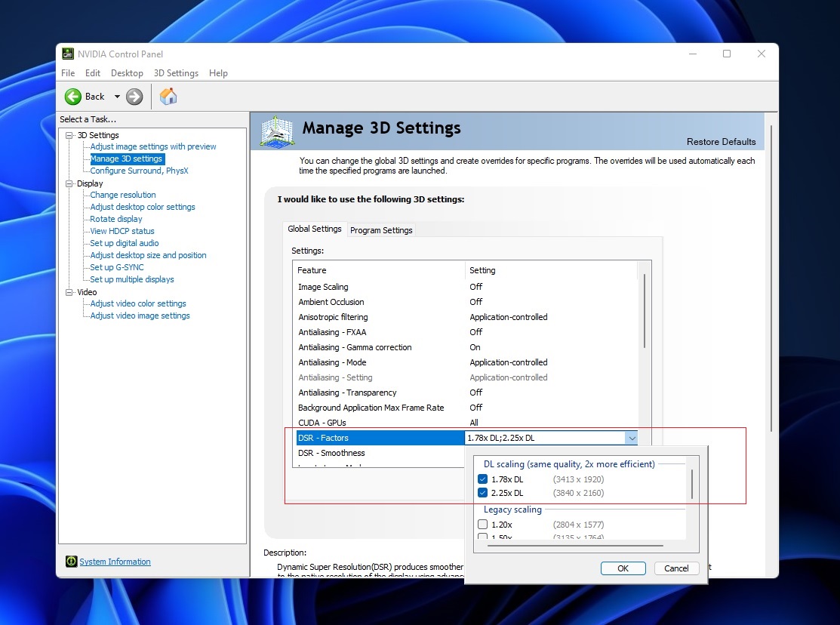840x625 pixels.
Task: Select Background Application Max Frame Rate row
Action: (x=465, y=408)
